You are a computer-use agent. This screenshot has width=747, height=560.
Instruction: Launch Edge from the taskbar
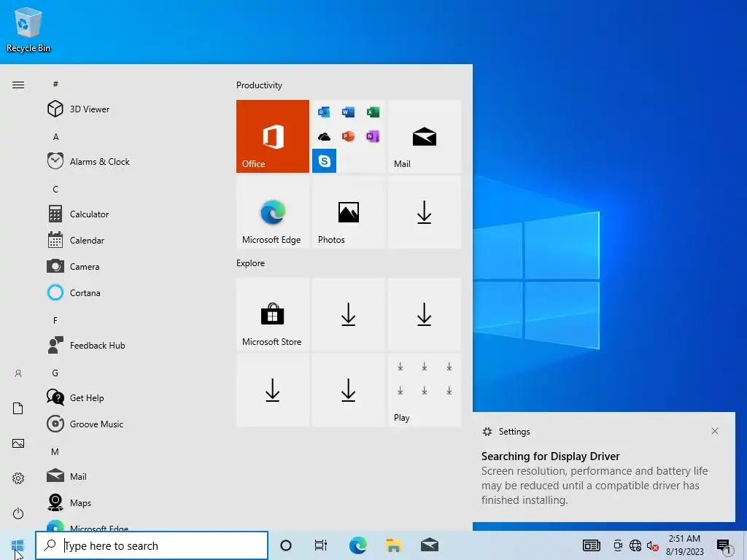(357, 545)
